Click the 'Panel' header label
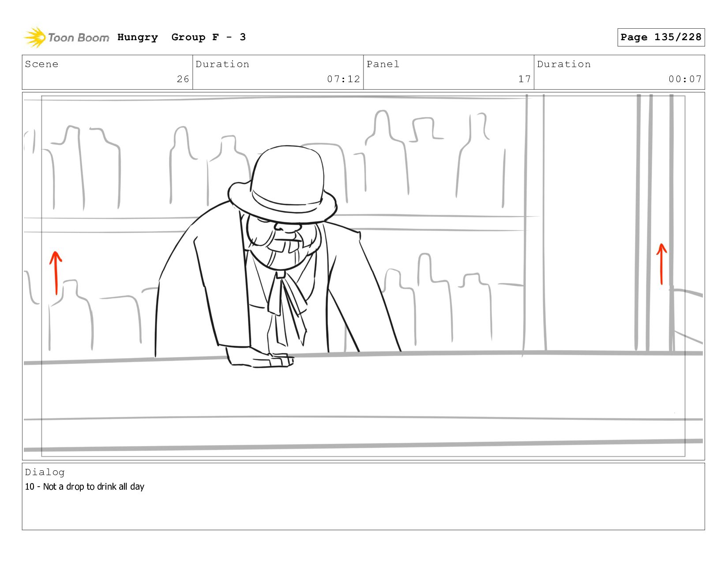Viewport: 728px width, 563px height. (383, 64)
